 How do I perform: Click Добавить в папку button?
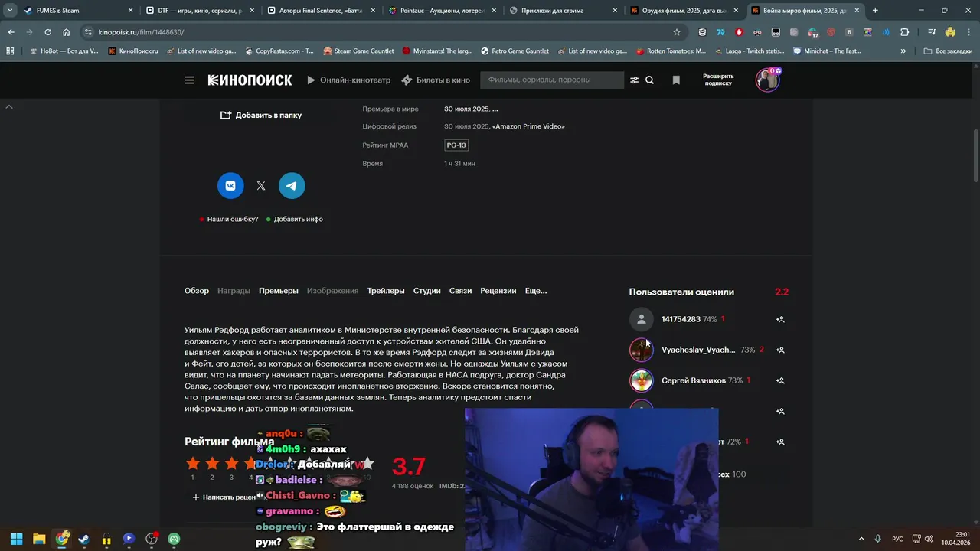coord(261,115)
